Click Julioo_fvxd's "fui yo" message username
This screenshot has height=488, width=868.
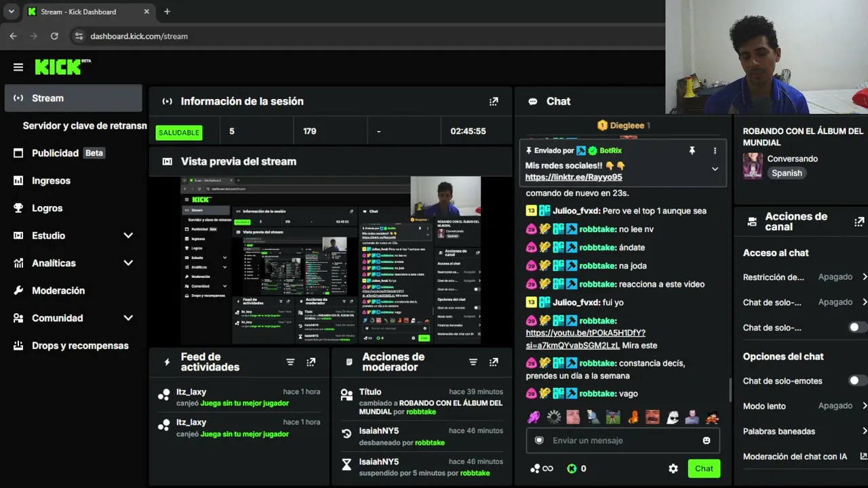pos(576,302)
